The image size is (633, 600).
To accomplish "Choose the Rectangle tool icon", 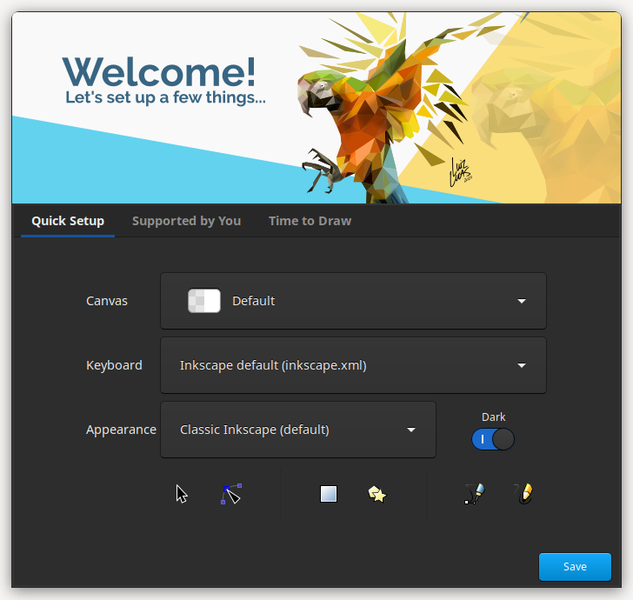I will (x=328, y=494).
